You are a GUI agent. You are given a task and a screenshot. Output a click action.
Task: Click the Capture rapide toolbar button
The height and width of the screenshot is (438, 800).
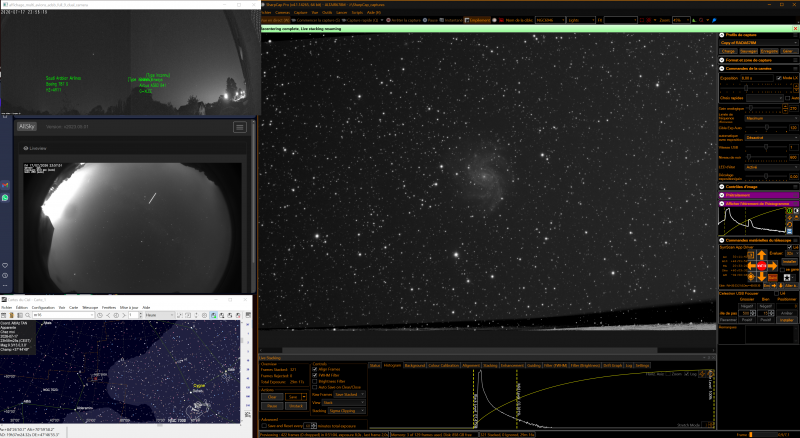click(x=360, y=20)
